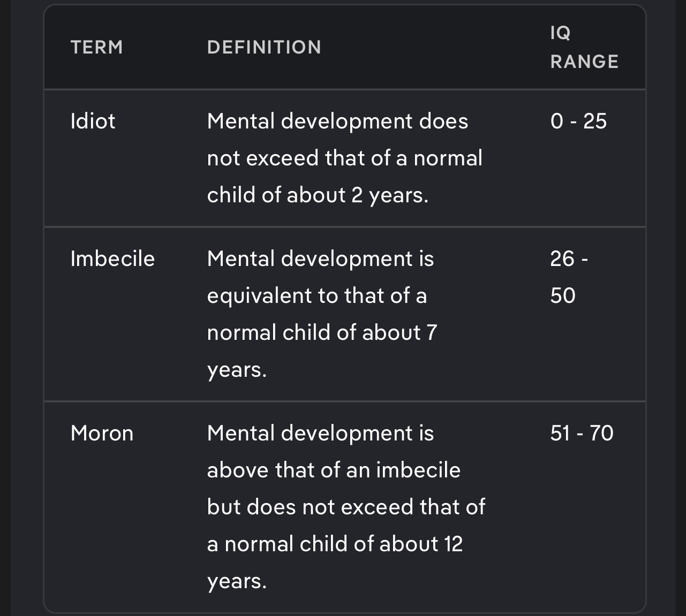This screenshot has width=686, height=616.
Task: Click the DEFINITION column header
Action: (x=264, y=47)
